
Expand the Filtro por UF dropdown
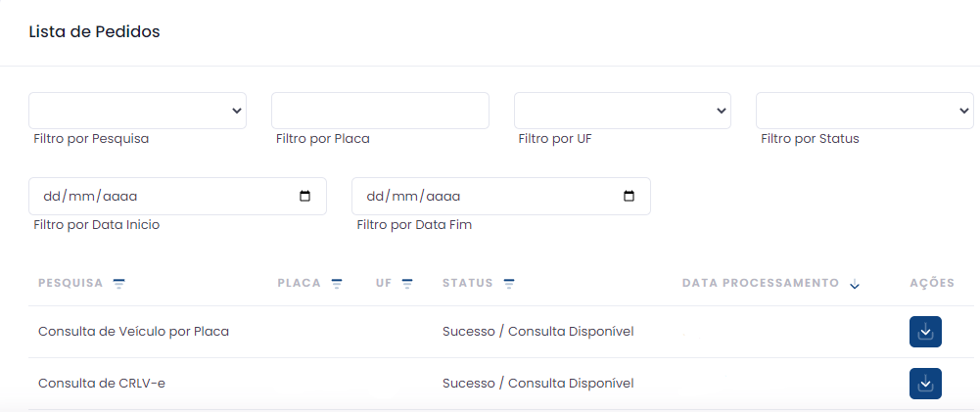point(623,111)
